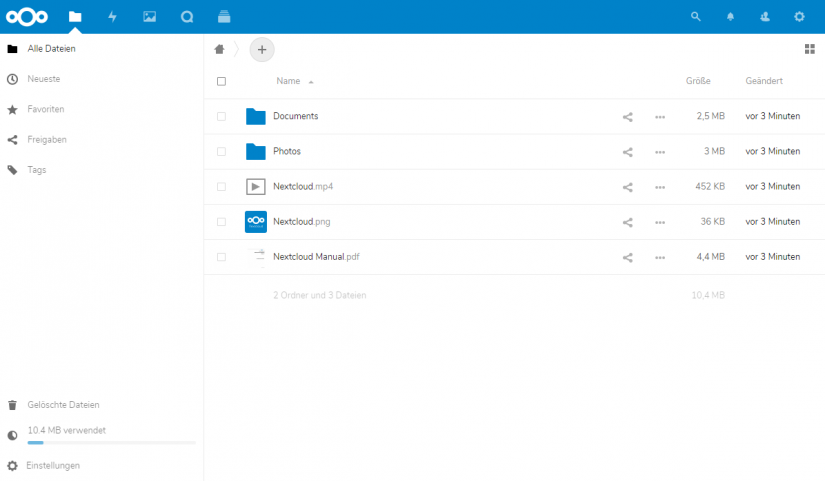Viewport: 825px width, 481px height.
Task: Switch to grid view layout
Action: [x=809, y=49]
